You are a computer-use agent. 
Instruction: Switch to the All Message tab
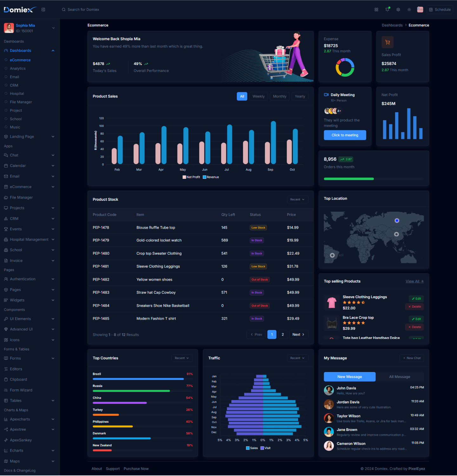pyautogui.click(x=400, y=376)
